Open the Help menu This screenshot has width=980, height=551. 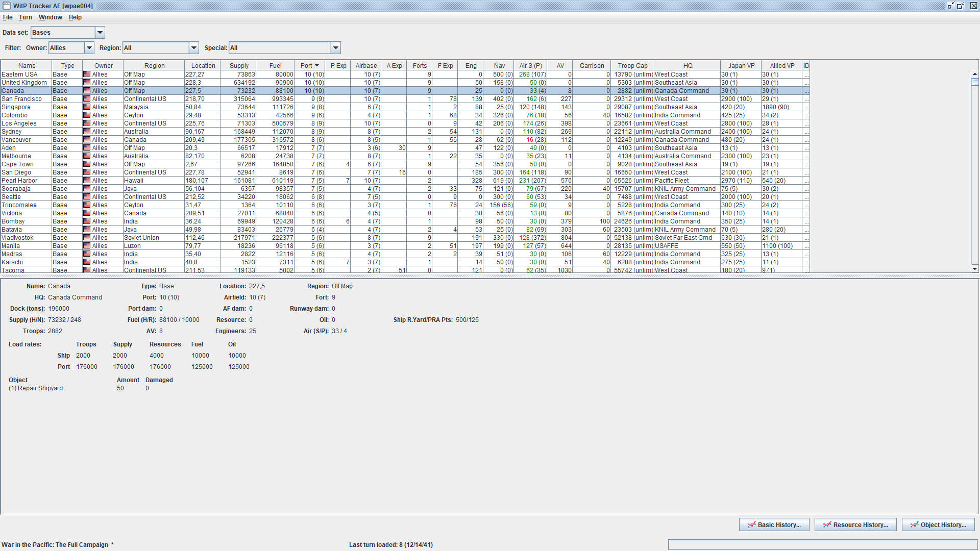point(75,17)
